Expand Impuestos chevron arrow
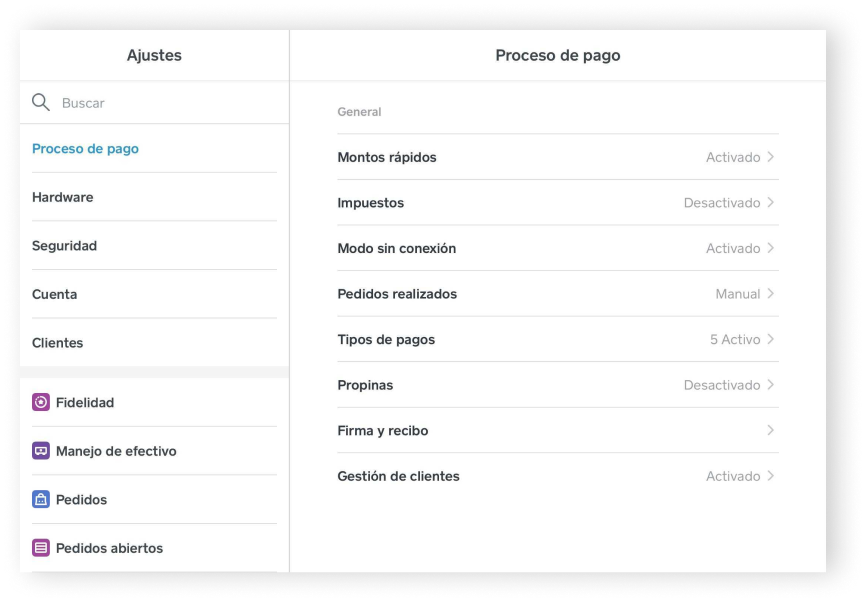This screenshot has height=603, width=866. [770, 203]
